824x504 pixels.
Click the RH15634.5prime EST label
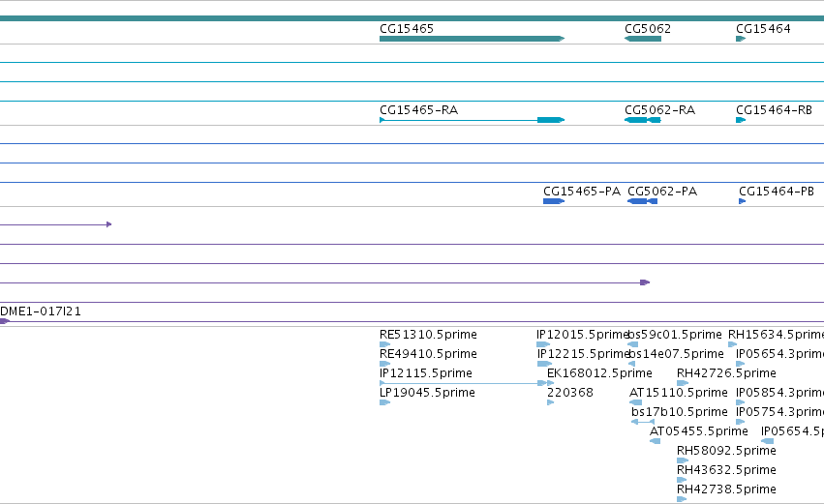tap(776, 335)
